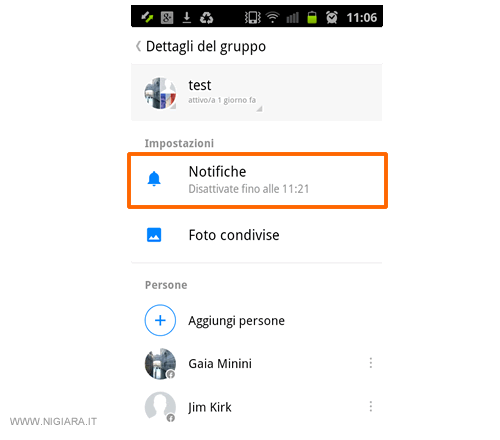
Task: Tap the test group avatar picture
Action: tap(160, 93)
